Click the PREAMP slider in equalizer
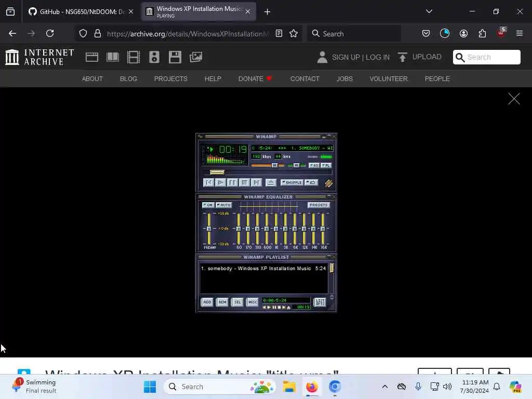Viewport: 532px width, 399px height. click(x=209, y=229)
